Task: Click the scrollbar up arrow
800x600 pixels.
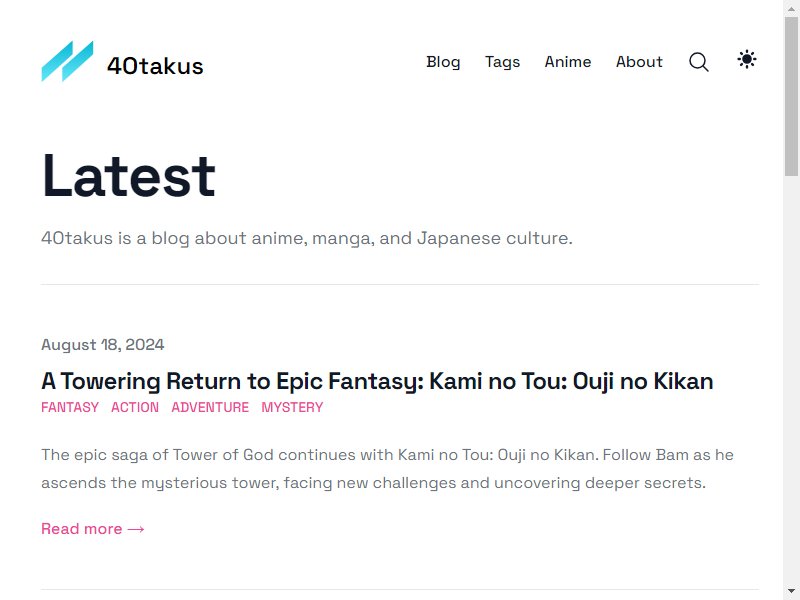Action: 791,9
